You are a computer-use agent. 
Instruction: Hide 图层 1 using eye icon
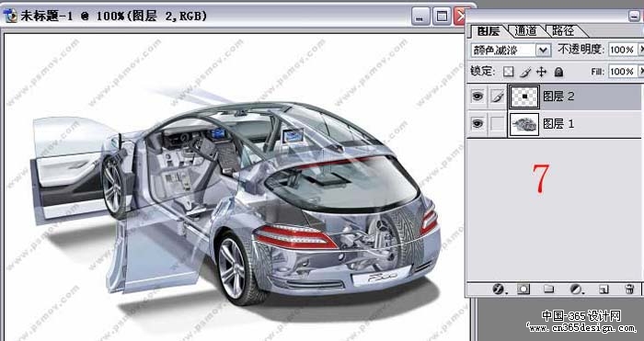tap(477, 123)
